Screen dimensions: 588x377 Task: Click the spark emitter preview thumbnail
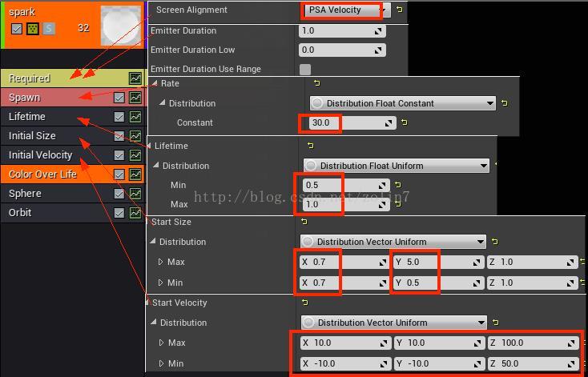121,26
